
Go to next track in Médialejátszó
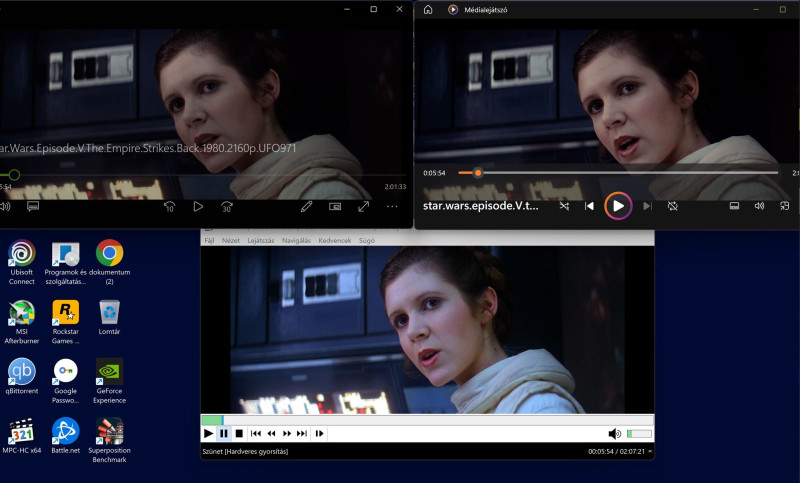(x=647, y=206)
